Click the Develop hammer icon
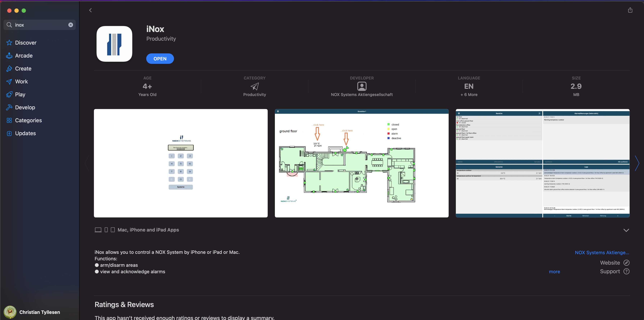This screenshot has width=644, height=320. point(9,108)
